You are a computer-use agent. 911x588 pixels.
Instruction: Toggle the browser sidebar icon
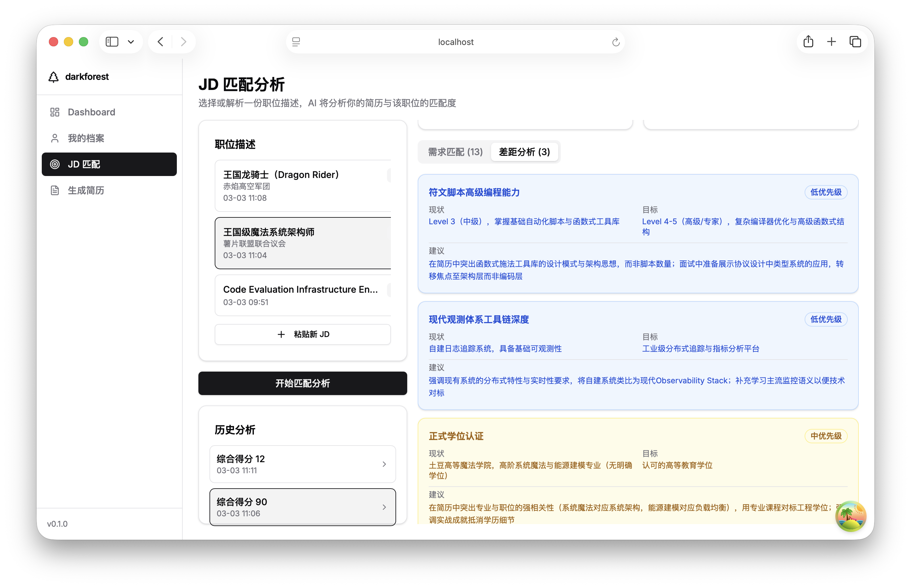[112, 42]
